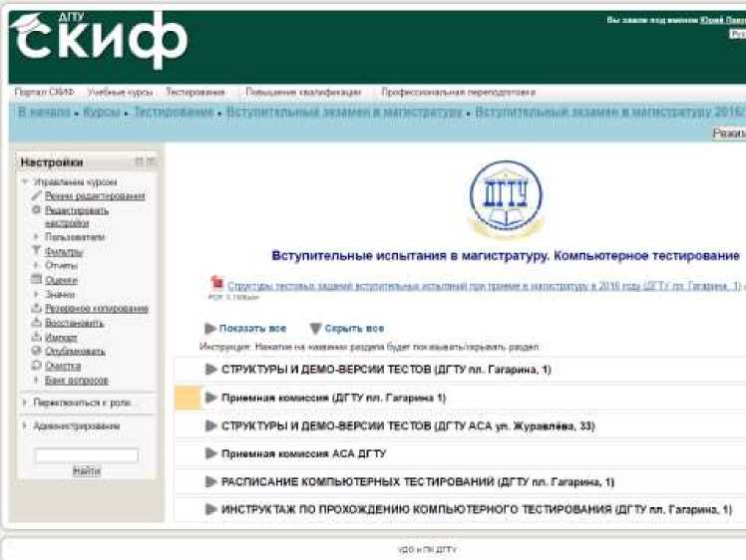Click the gear icon for edit settings
The image size is (746, 560).
coord(36,209)
